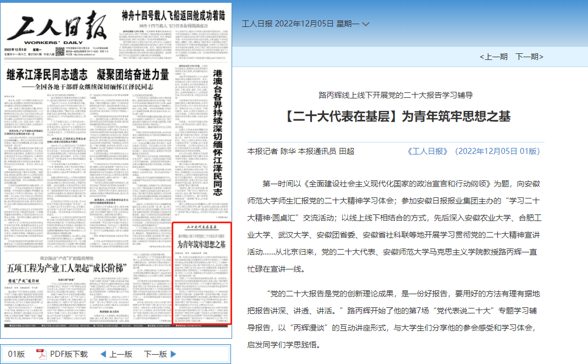Open the issue date dropdown chevron

pos(366,24)
